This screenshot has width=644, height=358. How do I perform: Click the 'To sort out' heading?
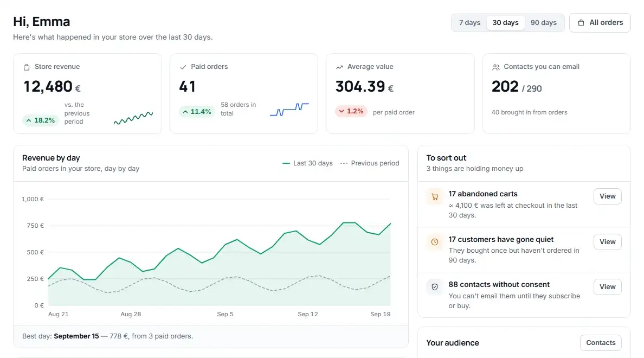[446, 158]
